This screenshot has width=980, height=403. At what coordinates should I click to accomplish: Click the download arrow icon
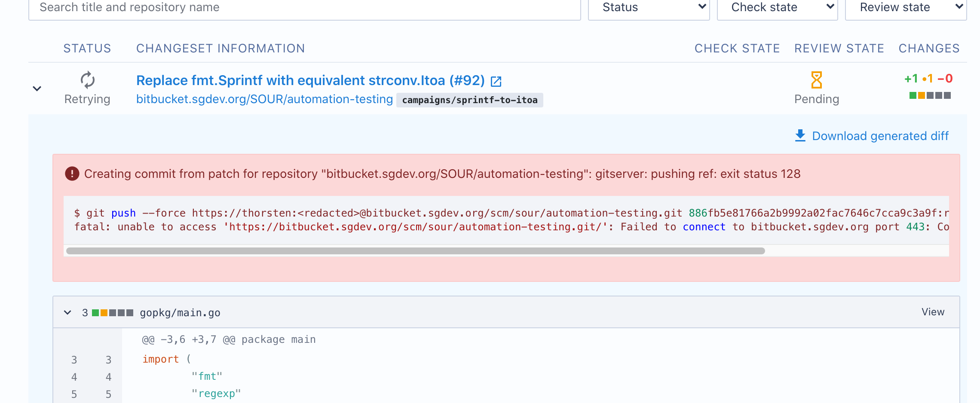coord(800,136)
